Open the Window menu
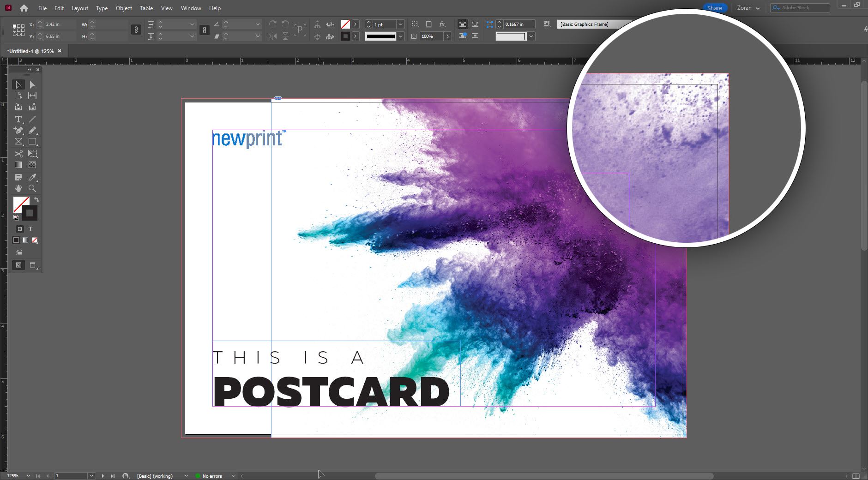 coord(191,8)
